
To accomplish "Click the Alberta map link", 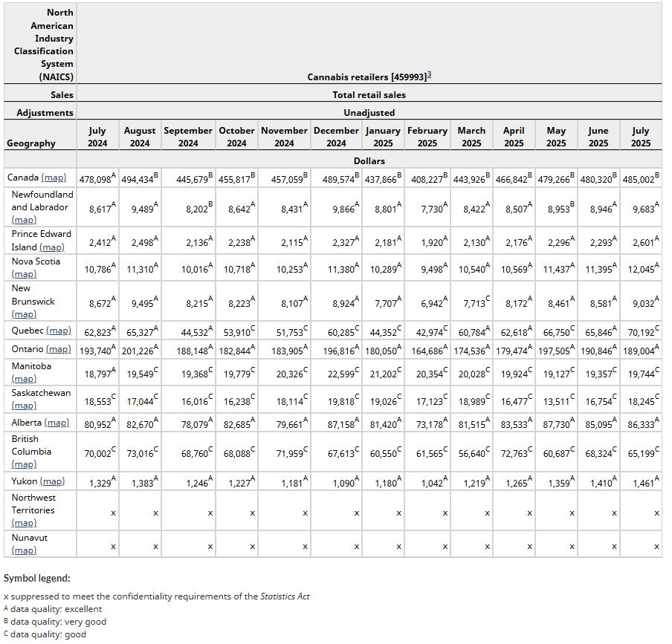I will [56, 423].
